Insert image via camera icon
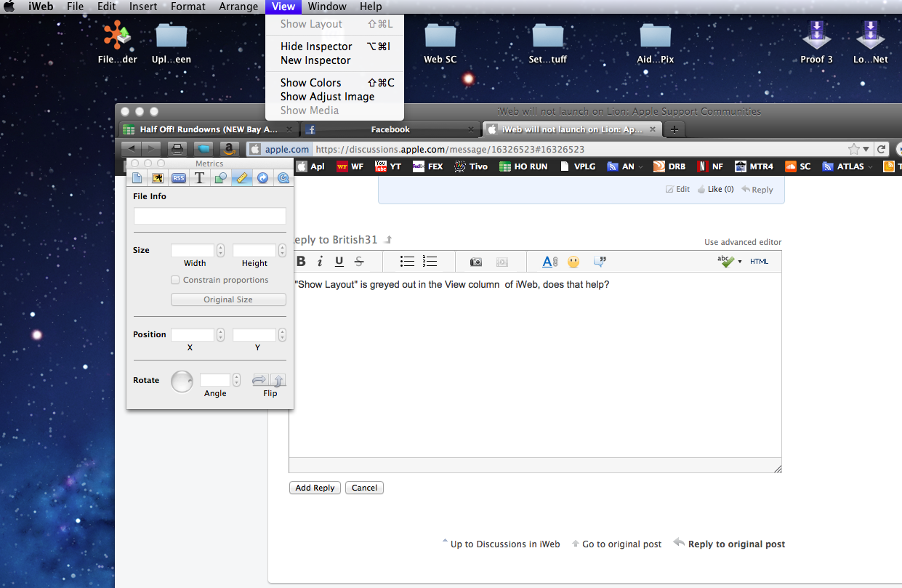902x588 pixels. [476, 262]
